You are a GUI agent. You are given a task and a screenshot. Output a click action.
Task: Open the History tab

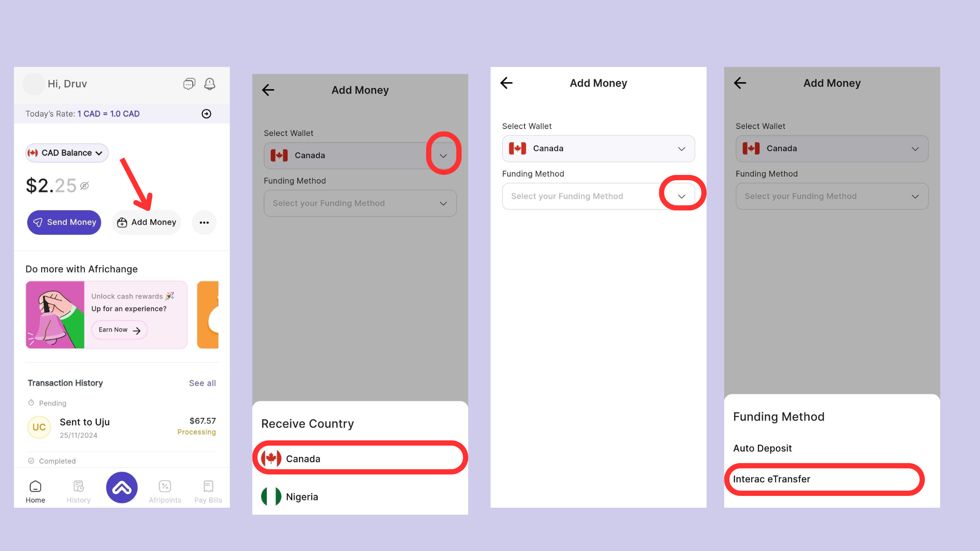click(x=79, y=492)
